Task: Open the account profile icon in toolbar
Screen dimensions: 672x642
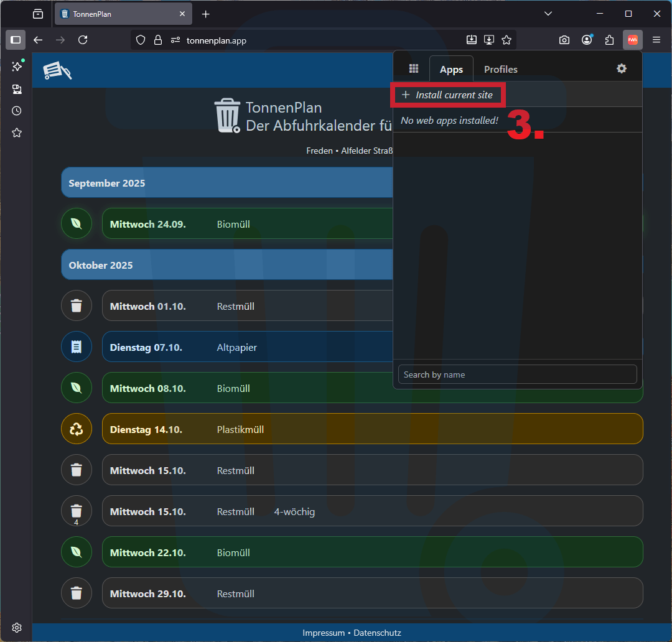Action: tap(587, 40)
